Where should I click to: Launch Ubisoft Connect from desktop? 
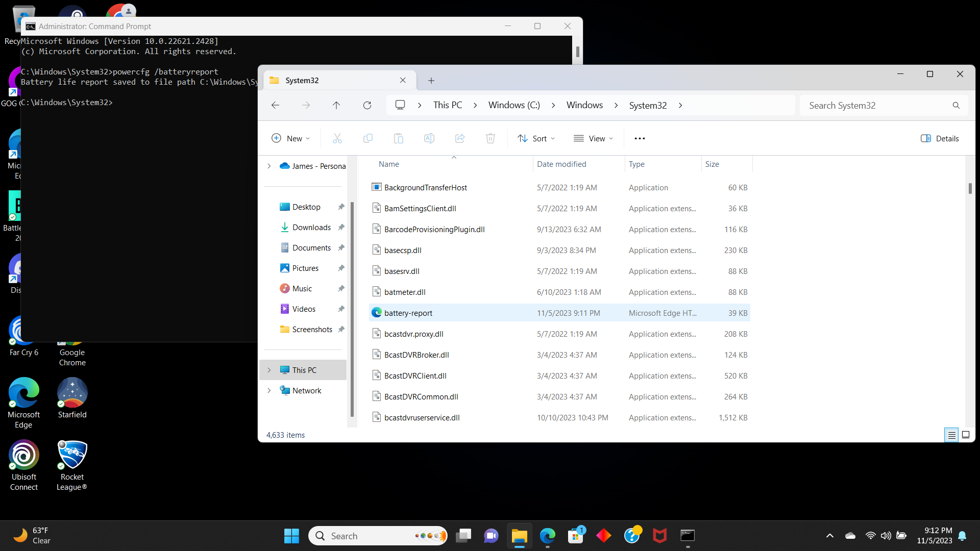point(23,455)
